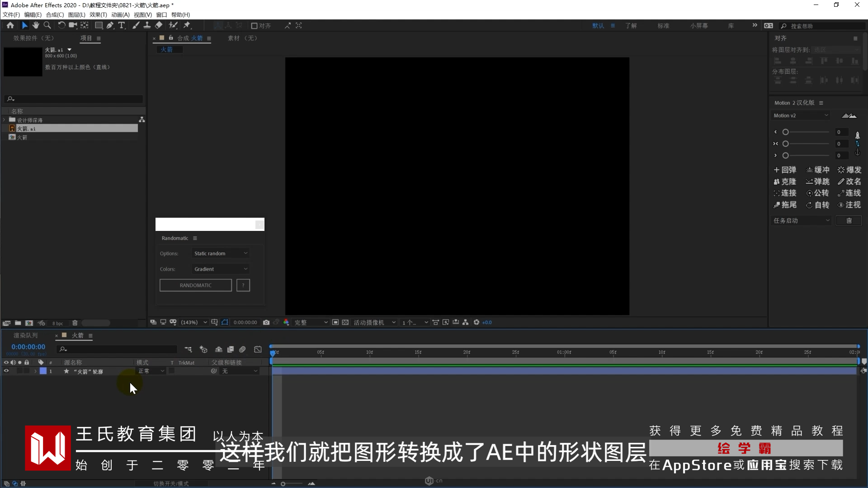
Task: Select the Pen tool in toolbar
Action: pyautogui.click(x=110, y=26)
